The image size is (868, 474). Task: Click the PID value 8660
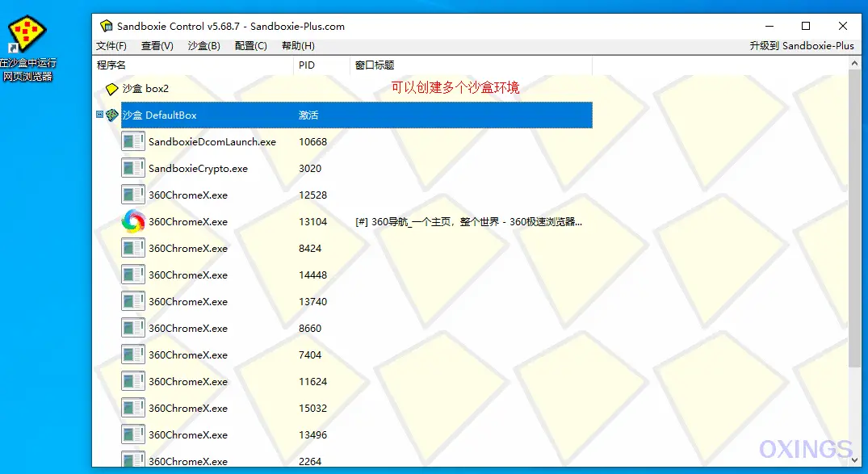[x=310, y=328]
